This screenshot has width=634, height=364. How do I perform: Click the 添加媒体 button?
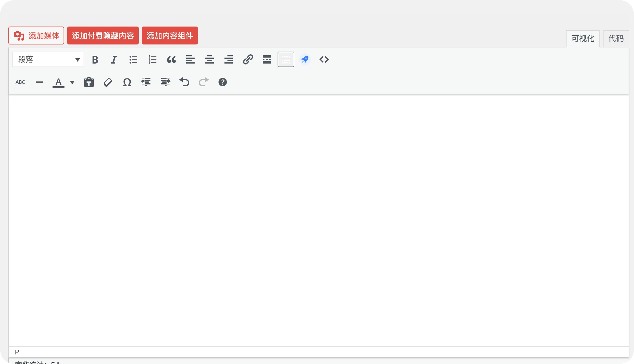(36, 36)
